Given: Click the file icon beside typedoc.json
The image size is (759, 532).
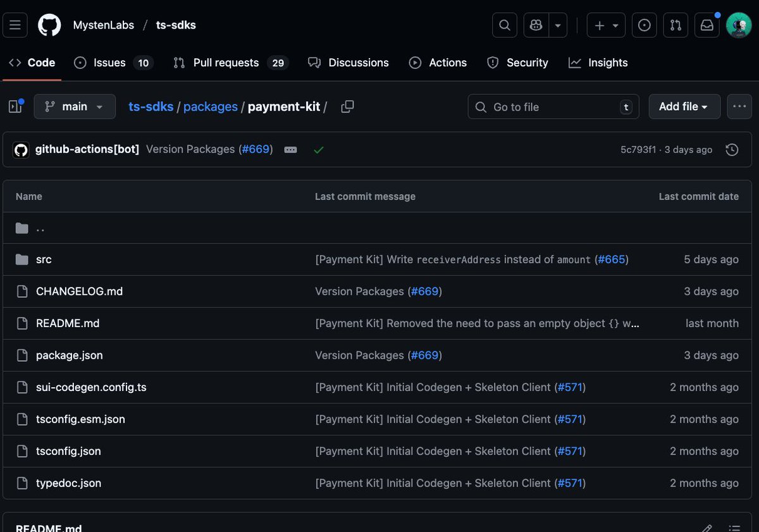Looking at the screenshot, I should tap(22, 483).
